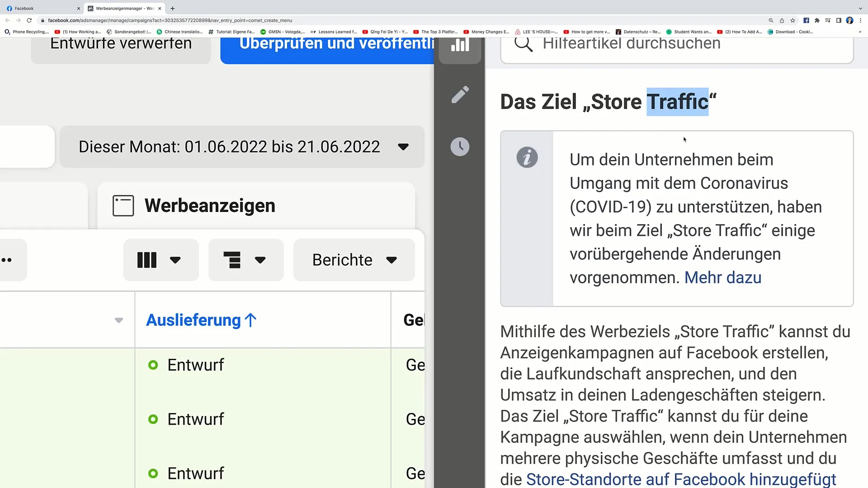Open the extensions puzzle icon
This screenshot has height=488, width=868.
point(817,20)
